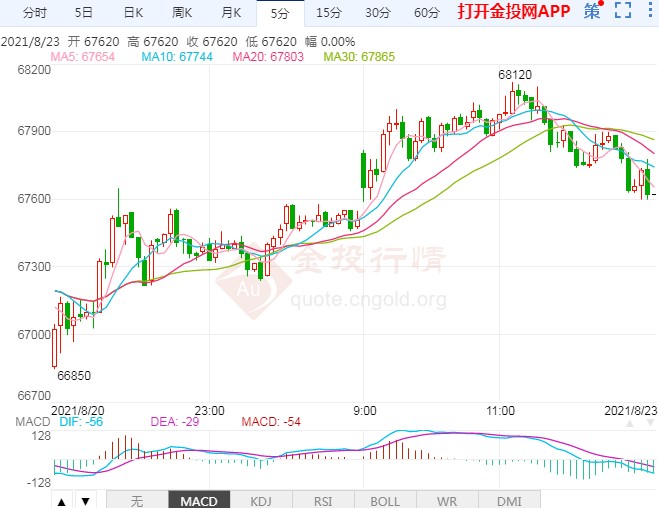659x508 pixels.
Task: Switch to 15分 interval
Action: coord(329,13)
